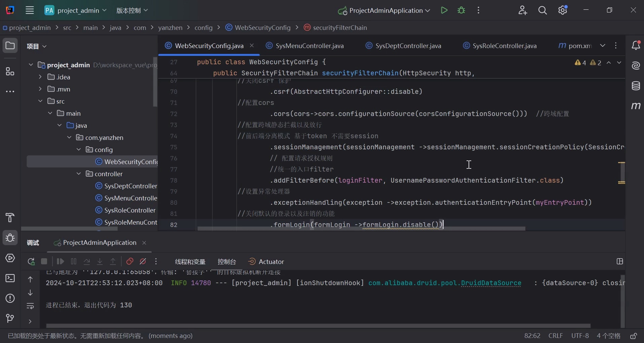The width and height of the screenshot is (644, 343).
Task: Switch to the Actuator tab in debug panel
Action: point(266,262)
